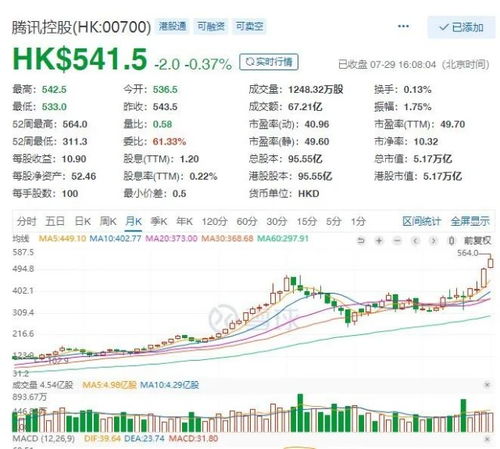Click the 已添加 watchlist button
500x449 pixels.
point(461,27)
